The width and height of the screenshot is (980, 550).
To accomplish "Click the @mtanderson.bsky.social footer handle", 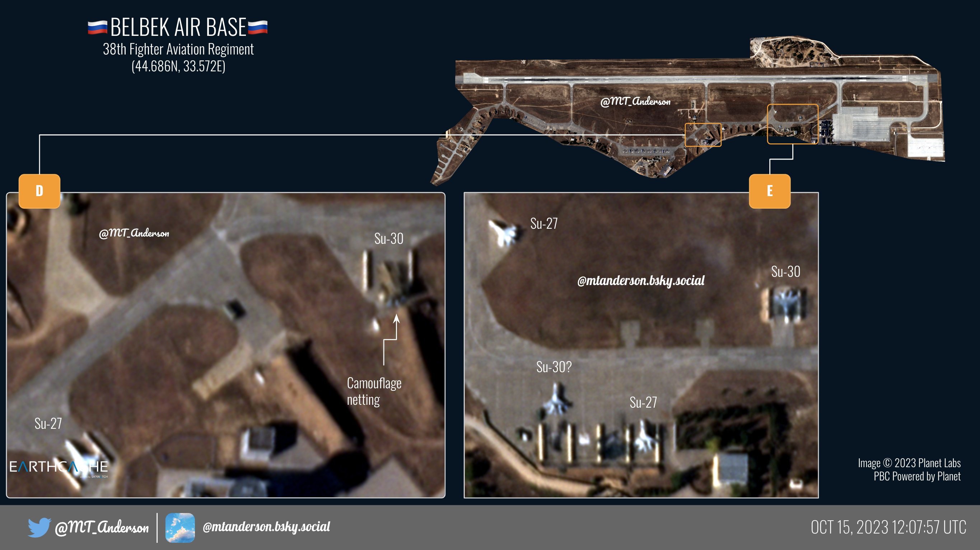I will (266, 527).
